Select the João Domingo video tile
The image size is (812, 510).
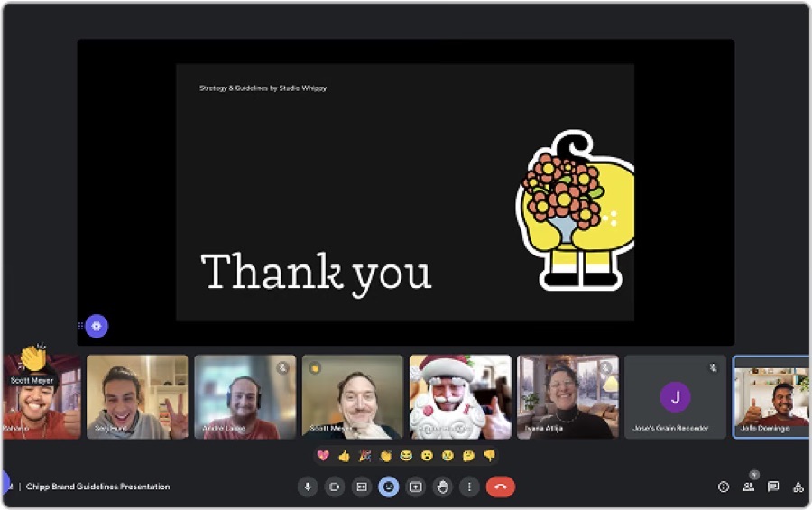click(771, 397)
